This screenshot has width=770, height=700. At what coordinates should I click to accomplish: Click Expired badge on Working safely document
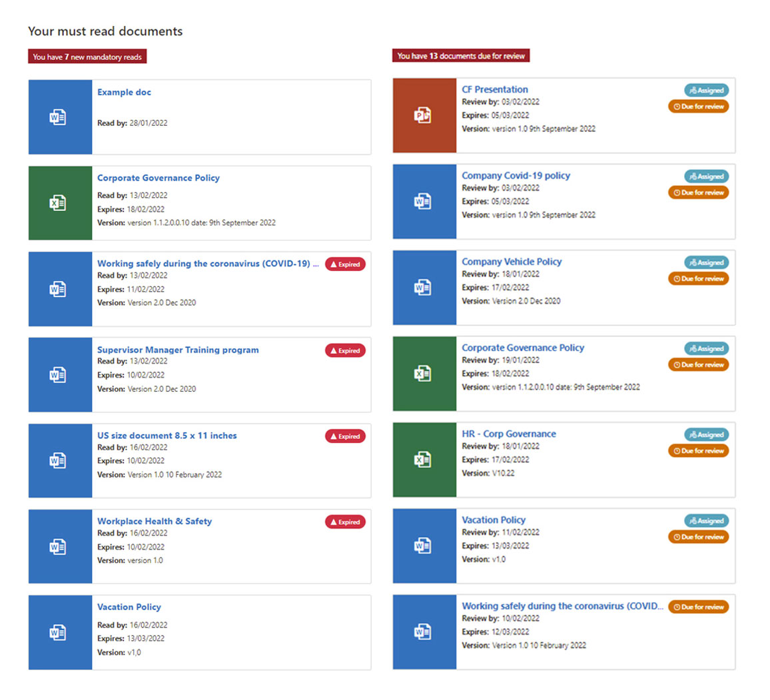point(345,264)
